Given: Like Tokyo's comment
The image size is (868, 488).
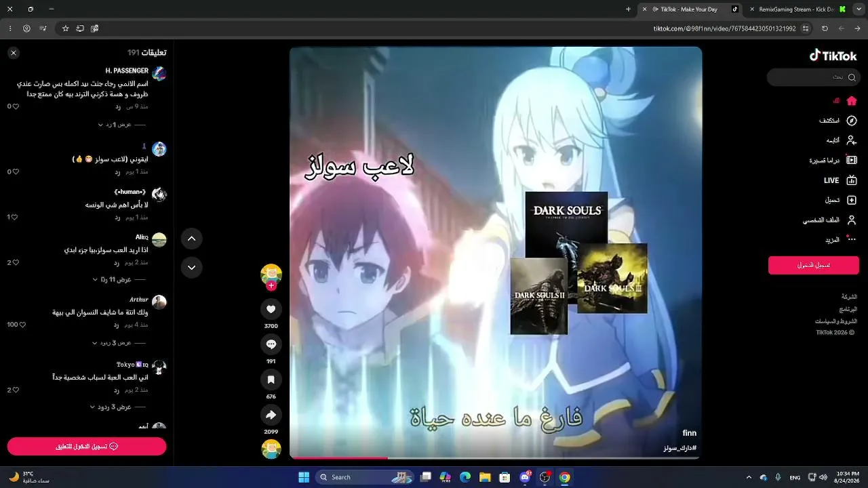Looking at the screenshot, I should (x=16, y=390).
